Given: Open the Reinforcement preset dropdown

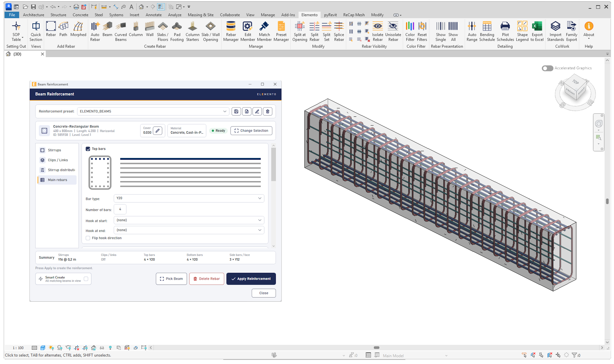Looking at the screenshot, I should [x=153, y=111].
